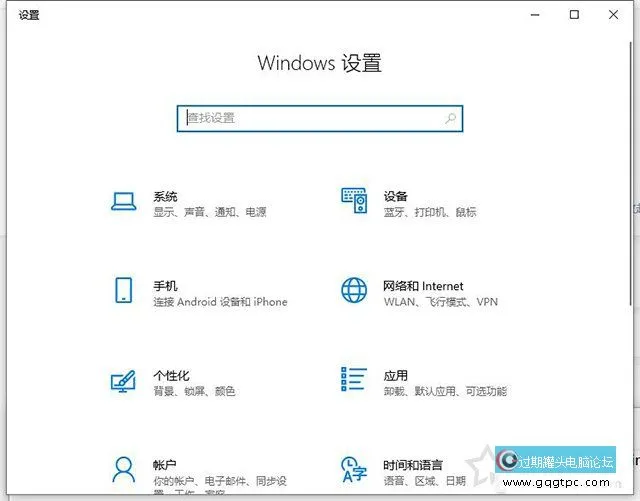The image size is (640, 501).
Task: Open the Personalization paintbrush icon
Action: (x=123, y=381)
